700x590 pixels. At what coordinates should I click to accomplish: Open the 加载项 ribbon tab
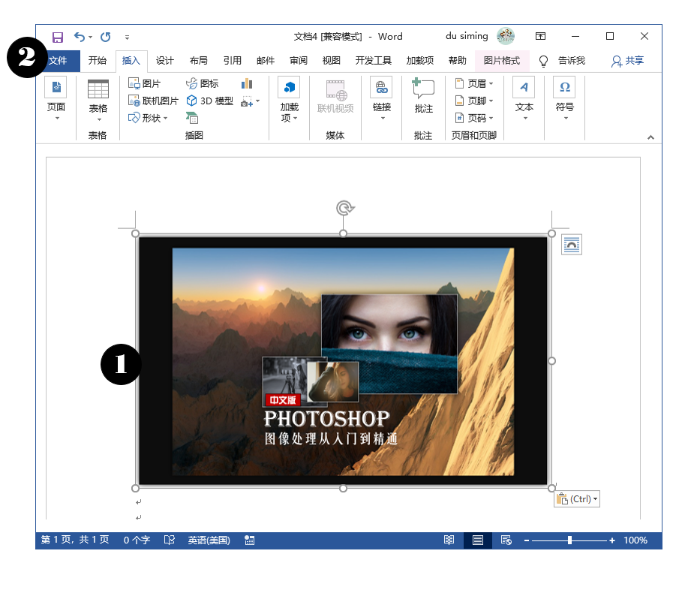(420, 61)
